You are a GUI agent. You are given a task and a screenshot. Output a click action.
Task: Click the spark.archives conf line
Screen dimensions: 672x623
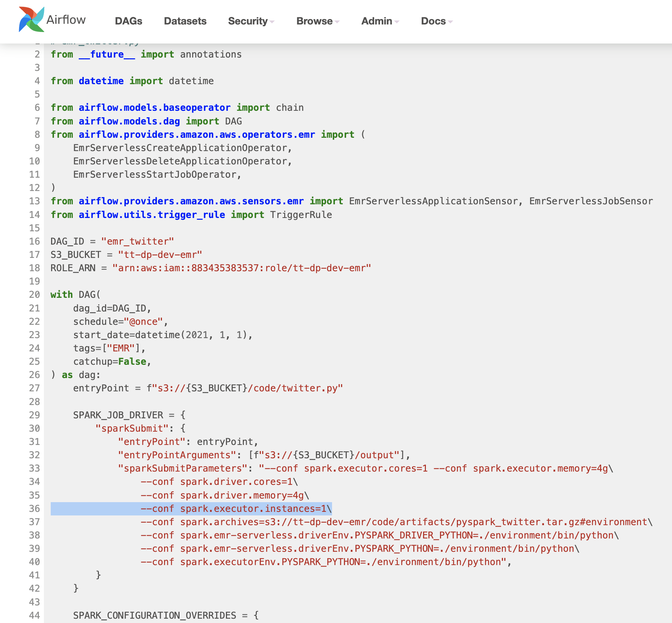(x=396, y=522)
